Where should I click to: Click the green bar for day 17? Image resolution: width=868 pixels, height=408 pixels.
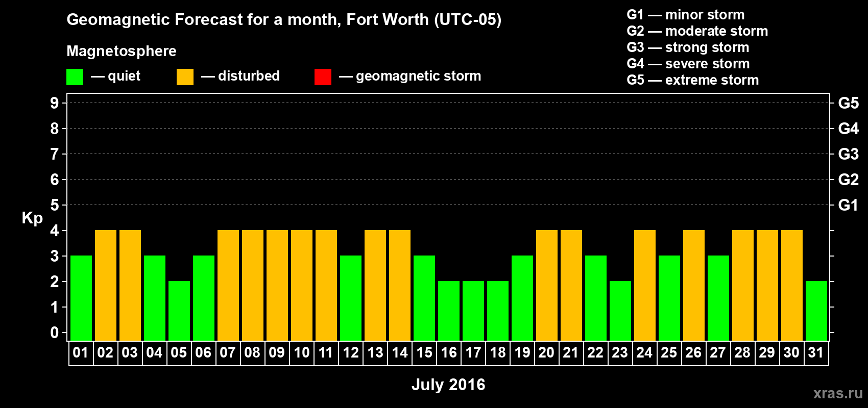(x=473, y=311)
